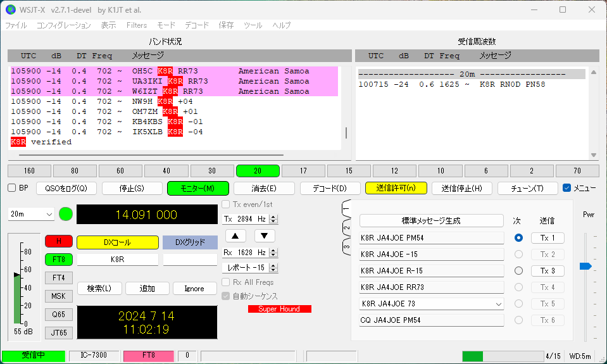Shift frequencies down with the down arrow button
The image size is (607, 364).
(265, 236)
